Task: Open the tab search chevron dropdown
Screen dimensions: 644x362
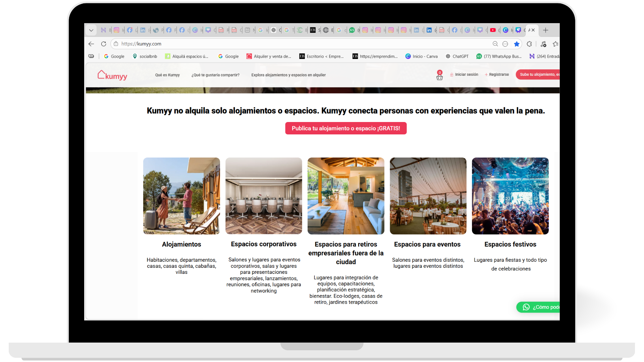Action: click(91, 30)
